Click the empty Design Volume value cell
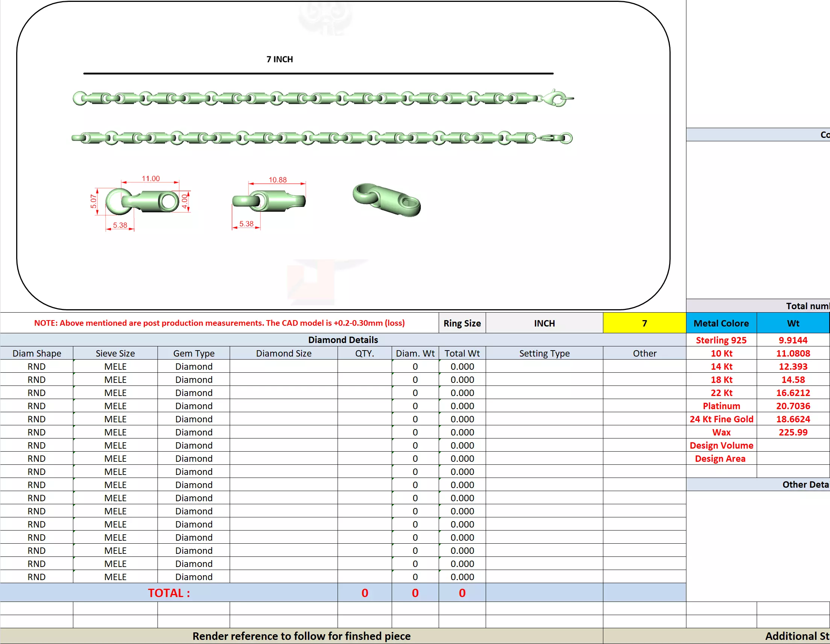Viewport: 830px width, 644px height. coord(793,445)
